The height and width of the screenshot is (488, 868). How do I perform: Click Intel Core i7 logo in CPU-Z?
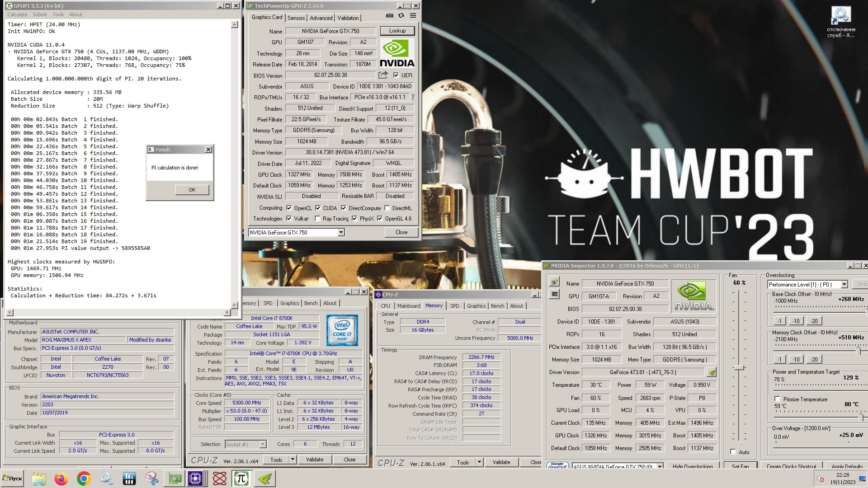342,331
